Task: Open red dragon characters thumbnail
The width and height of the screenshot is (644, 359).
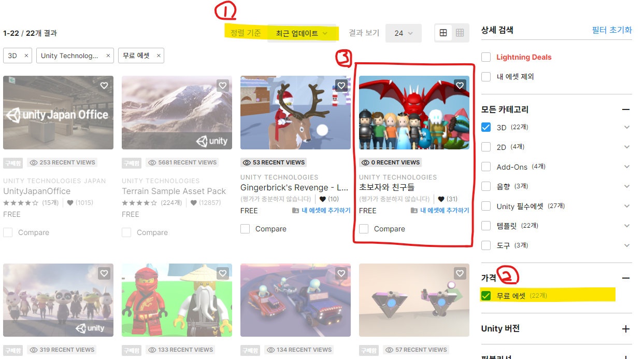Action: (x=414, y=113)
